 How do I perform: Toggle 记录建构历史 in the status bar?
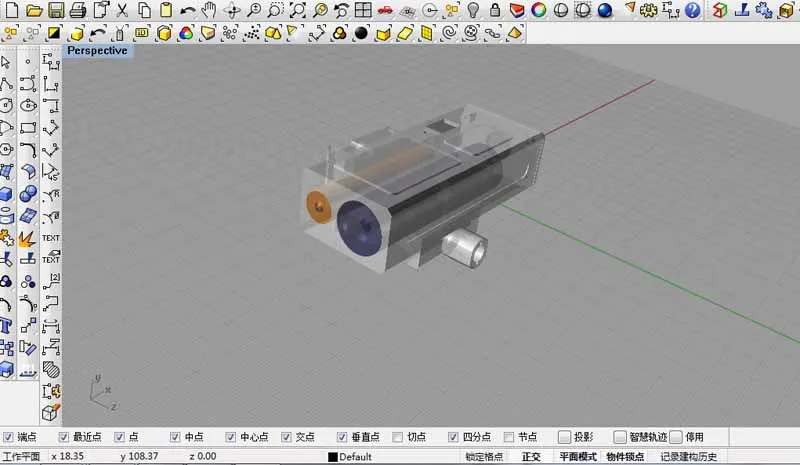tap(689, 457)
